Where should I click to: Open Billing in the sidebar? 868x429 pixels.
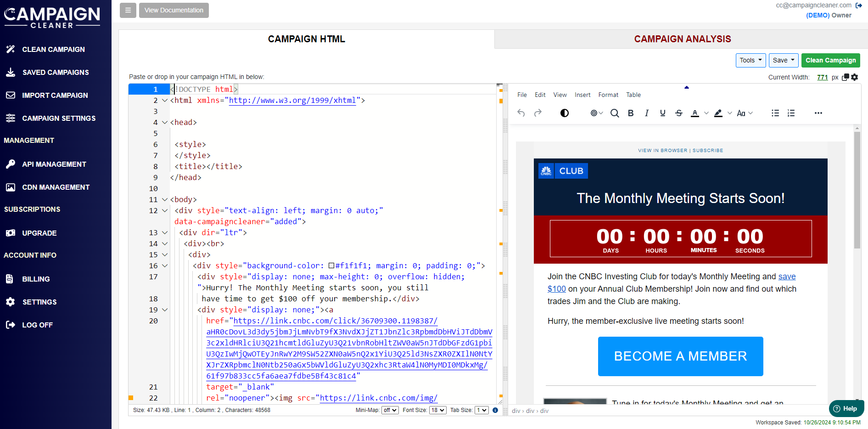pyautogui.click(x=36, y=279)
